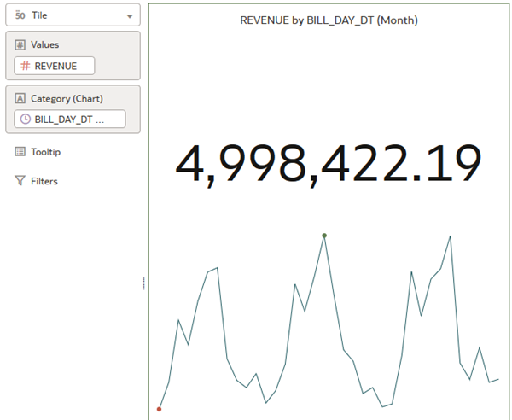The height and width of the screenshot is (420, 512).
Task: Open the Filters section
Action: (44, 181)
